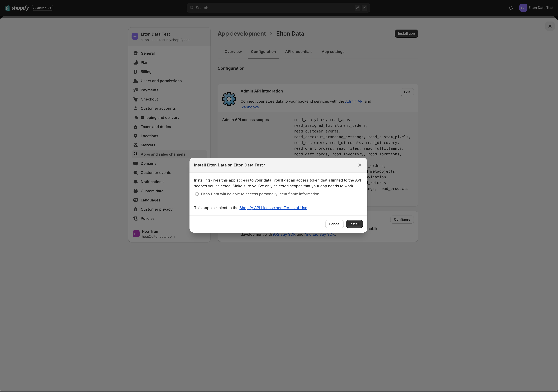
Task: Click the Languages icon in sidebar
Action: coord(136,200)
